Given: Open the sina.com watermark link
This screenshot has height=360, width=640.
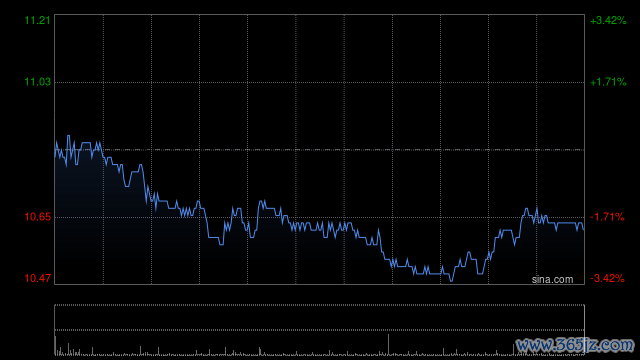Looking at the screenshot, I should [x=552, y=280].
